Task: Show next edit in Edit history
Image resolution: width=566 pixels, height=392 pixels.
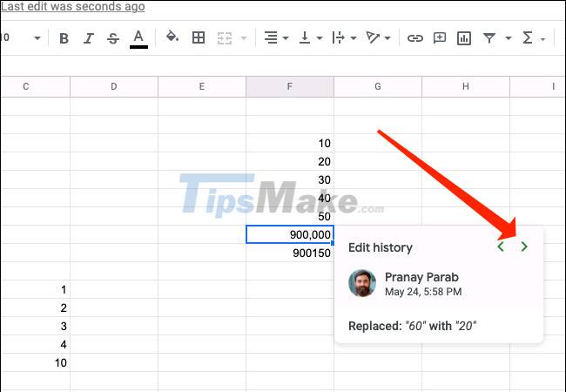Action: pos(524,247)
